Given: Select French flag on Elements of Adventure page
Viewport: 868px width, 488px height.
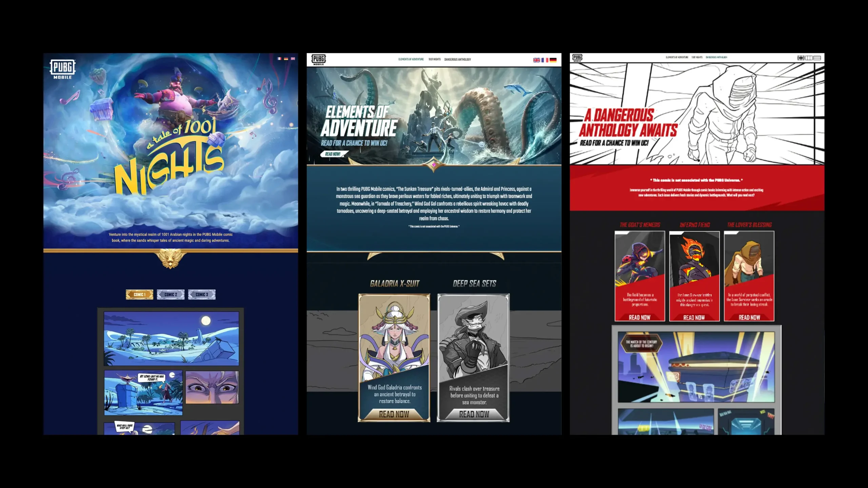Looking at the screenshot, I should [x=545, y=60].
